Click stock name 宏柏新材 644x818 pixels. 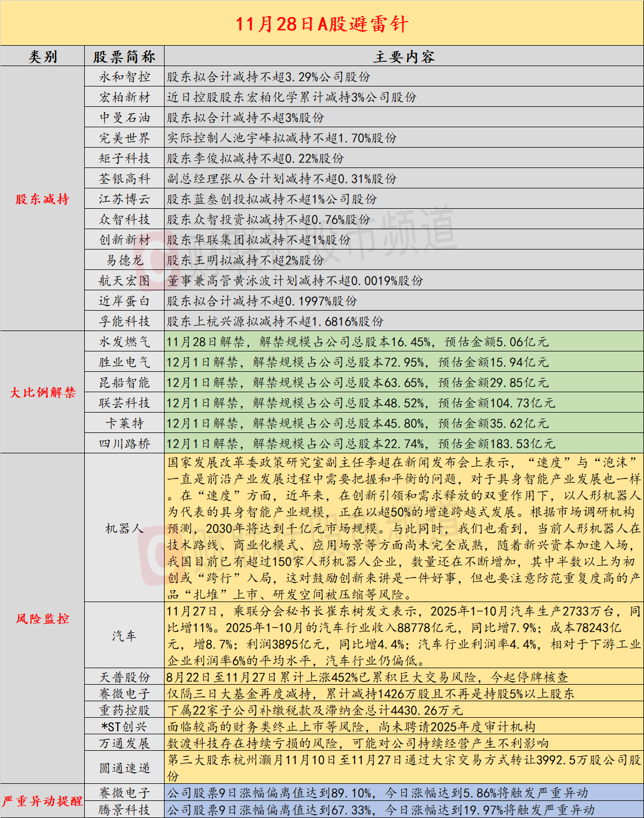point(124,97)
